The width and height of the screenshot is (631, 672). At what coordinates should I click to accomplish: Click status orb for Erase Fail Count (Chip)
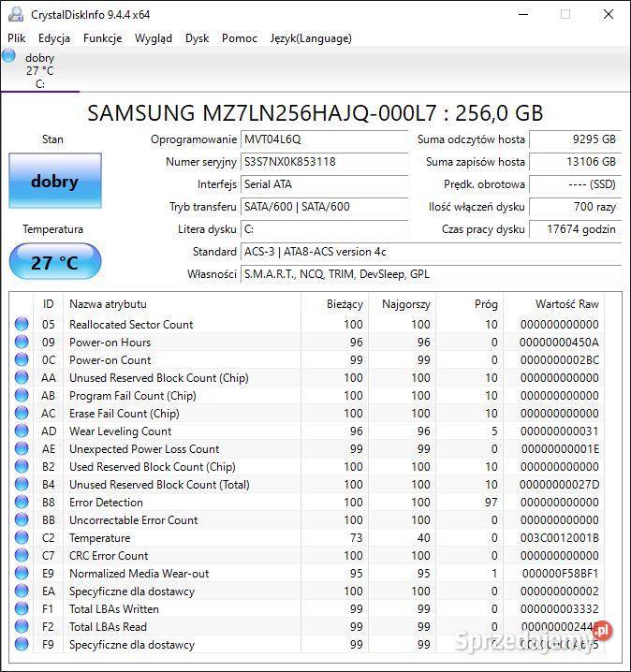coord(22,413)
